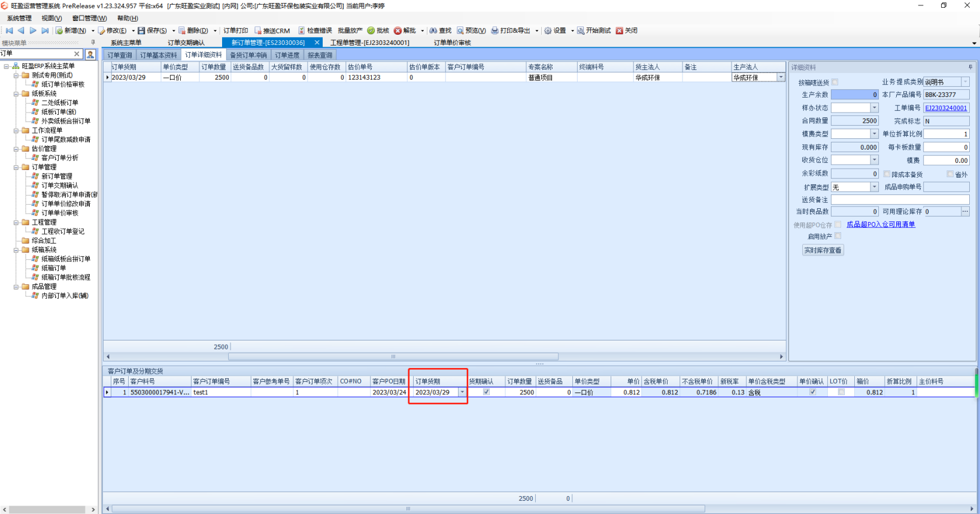
Task: Click the sidebar tree horizontal scrollbar
Action: tap(47, 510)
